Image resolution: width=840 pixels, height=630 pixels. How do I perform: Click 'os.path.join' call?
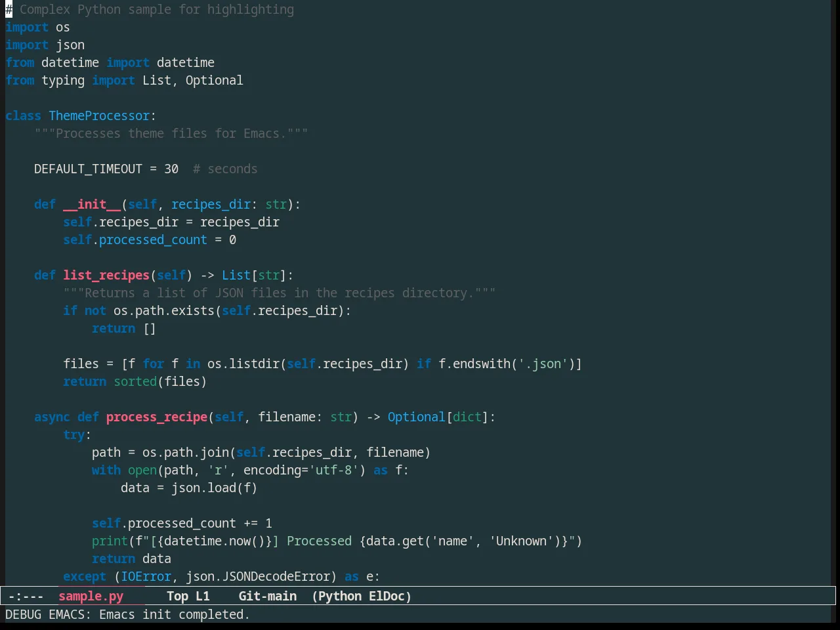(x=186, y=452)
